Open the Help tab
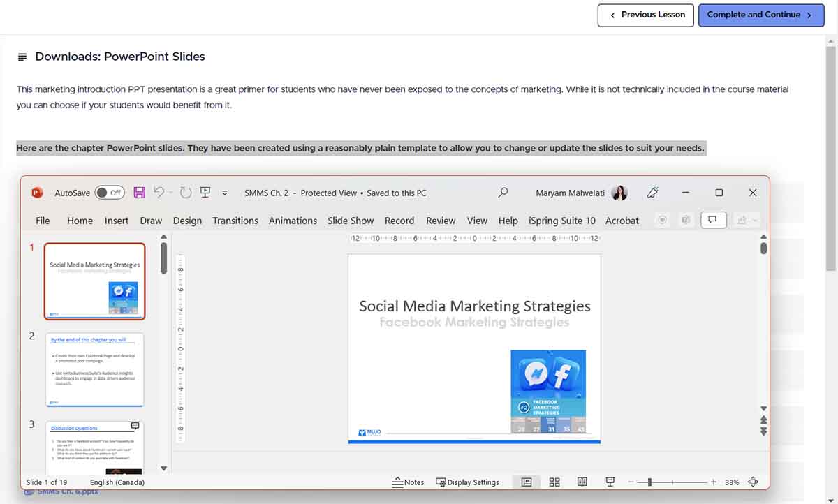The height and width of the screenshot is (504, 838). pyautogui.click(x=508, y=221)
